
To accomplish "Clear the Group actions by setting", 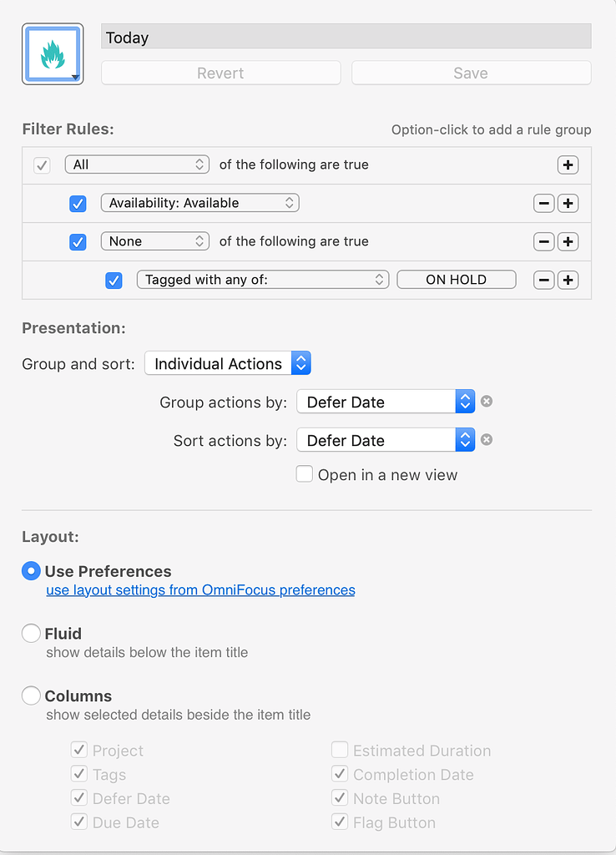I will (487, 402).
